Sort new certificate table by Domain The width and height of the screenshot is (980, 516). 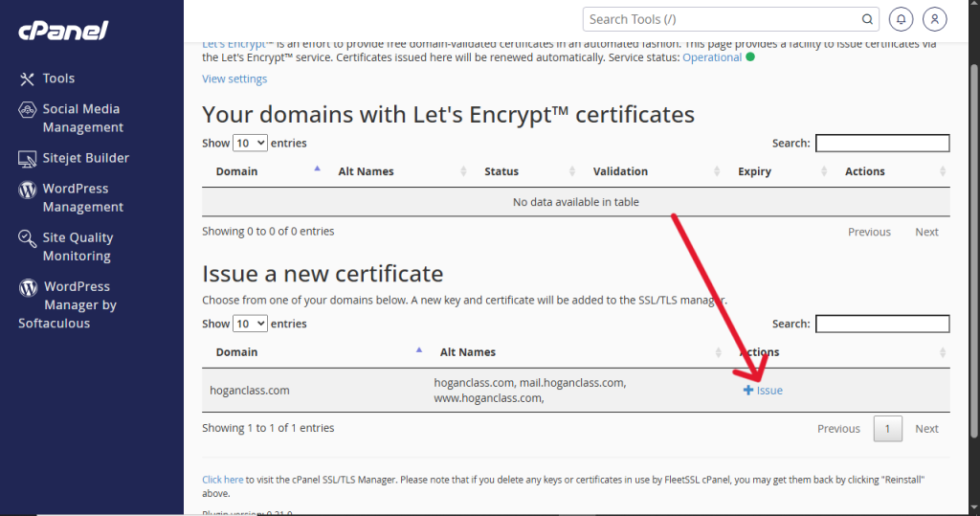(314, 352)
